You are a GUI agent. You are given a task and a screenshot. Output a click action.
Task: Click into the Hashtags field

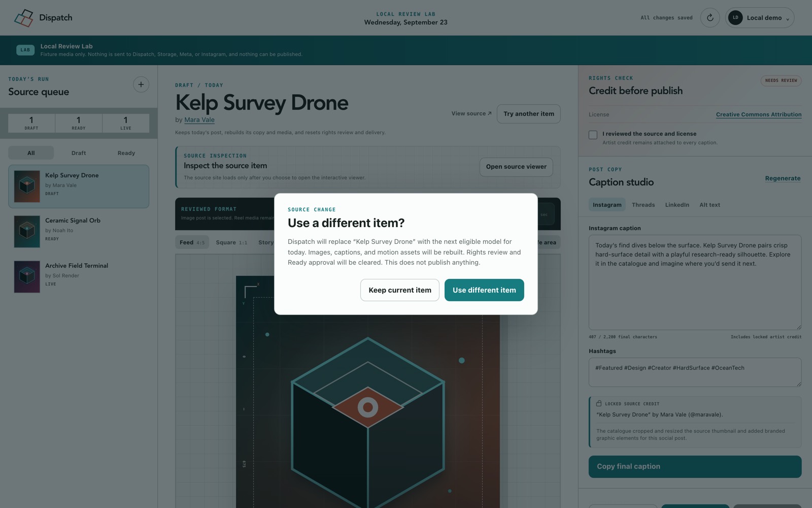click(x=695, y=372)
